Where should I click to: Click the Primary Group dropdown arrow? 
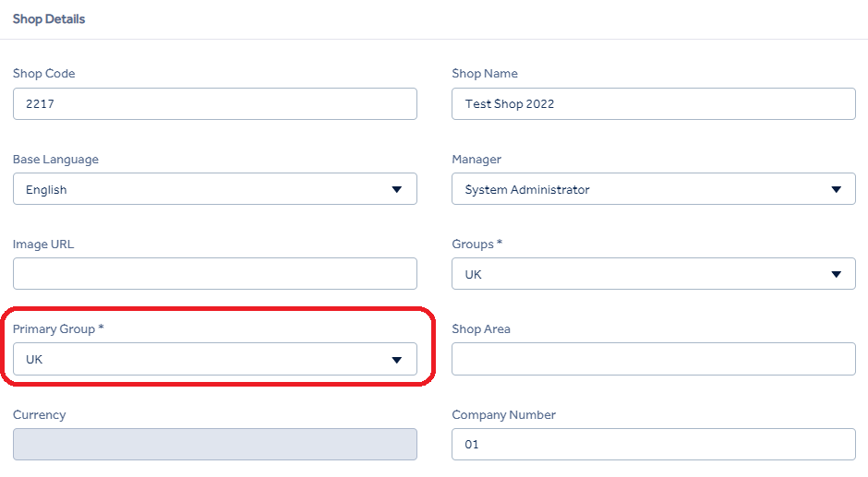pos(396,360)
